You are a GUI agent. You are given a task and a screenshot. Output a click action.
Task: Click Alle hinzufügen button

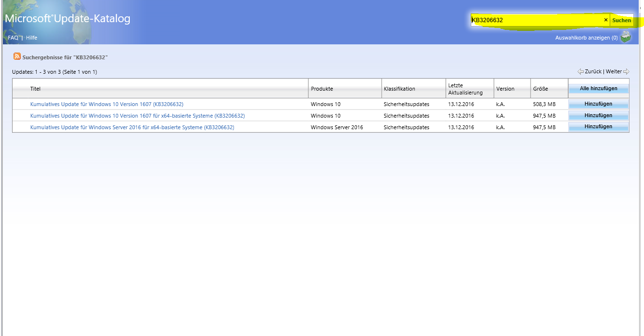pyautogui.click(x=599, y=89)
